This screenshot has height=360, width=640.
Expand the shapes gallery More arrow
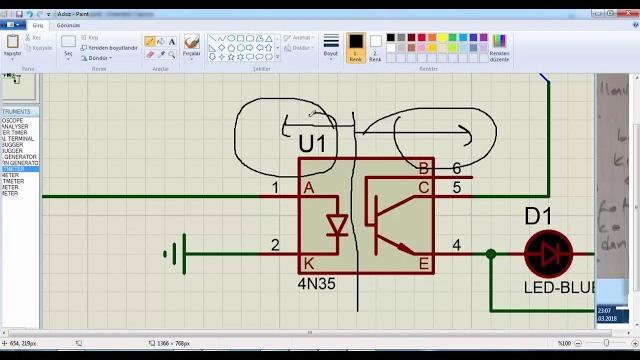278,57
